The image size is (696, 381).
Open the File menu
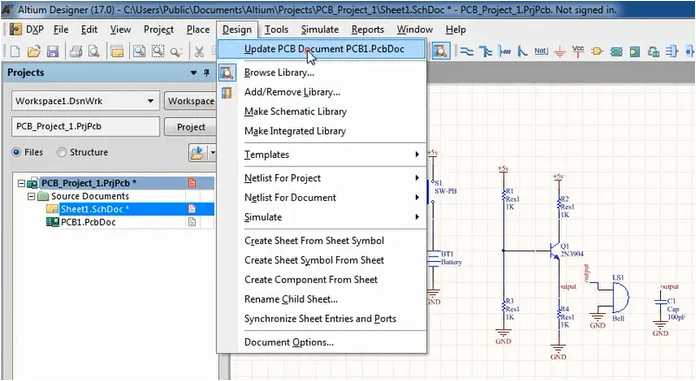61,29
